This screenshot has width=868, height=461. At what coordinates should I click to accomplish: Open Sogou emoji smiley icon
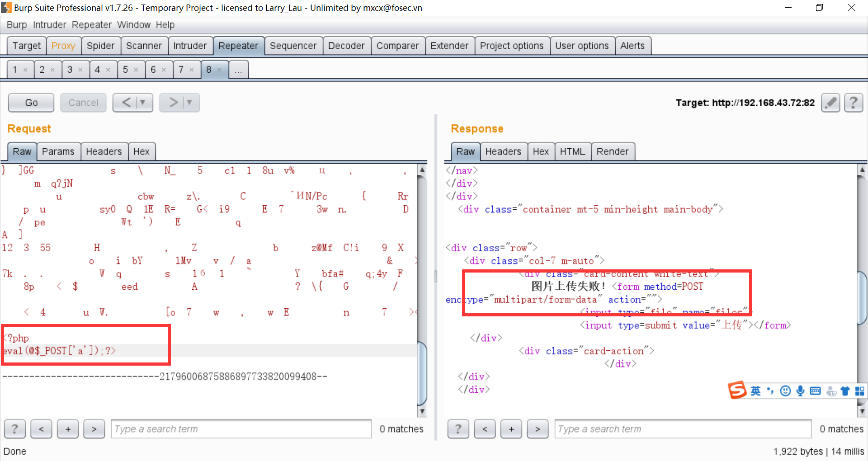pyautogui.click(x=786, y=391)
